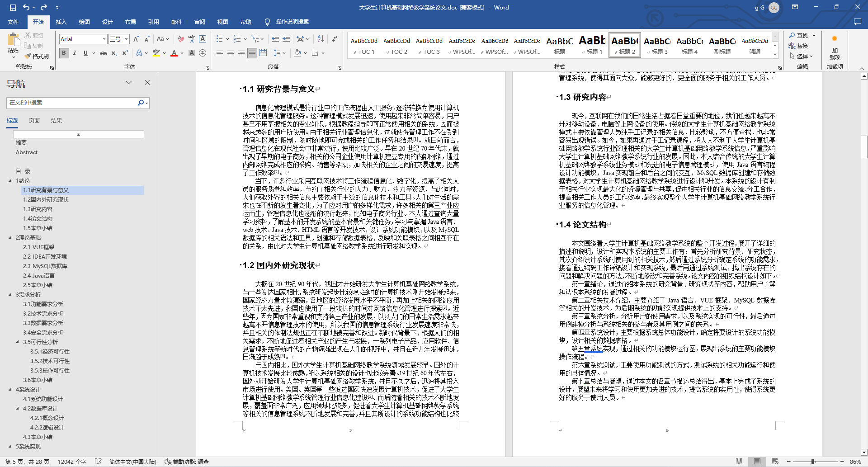868x467 pixels.
Task: Toggle Subscript formatting
Action: pyautogui.click(x=114, y=53)
